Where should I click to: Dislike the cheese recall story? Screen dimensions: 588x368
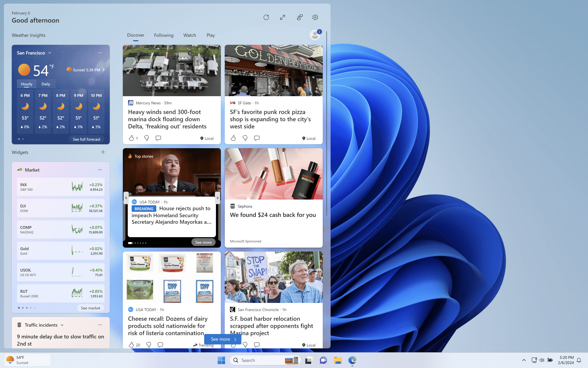pos(149,345)
